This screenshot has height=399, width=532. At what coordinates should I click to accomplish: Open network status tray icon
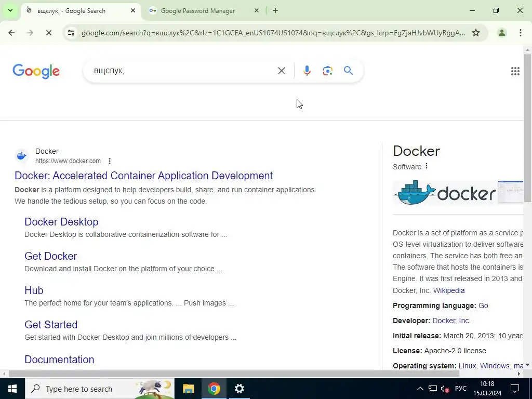pos(433,389)
